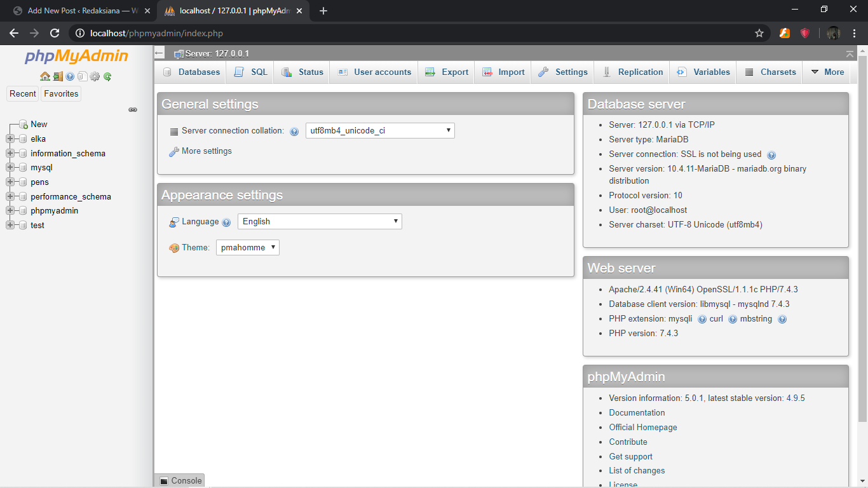
Task: Open the SQL tab
Action: pos(251,72)
